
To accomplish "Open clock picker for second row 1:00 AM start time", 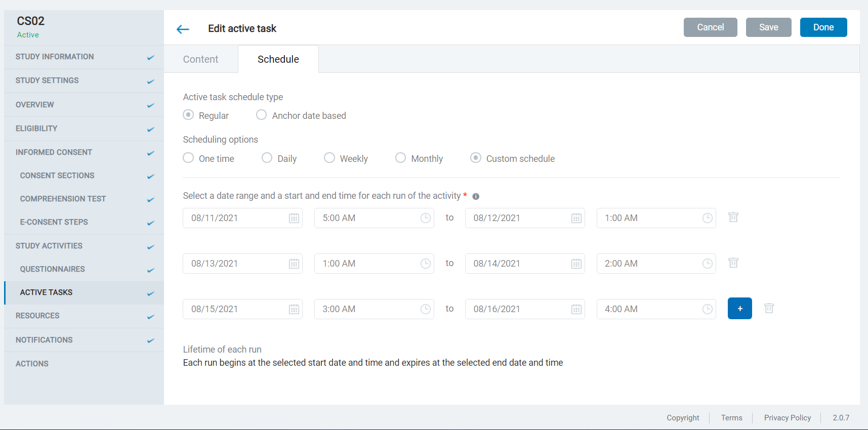I will point(426,264).
